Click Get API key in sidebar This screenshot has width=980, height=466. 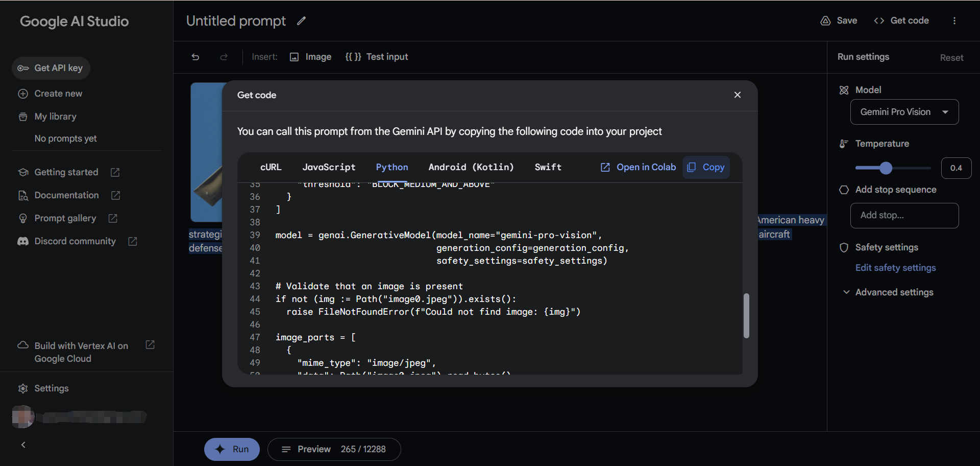tap(51, 68)
